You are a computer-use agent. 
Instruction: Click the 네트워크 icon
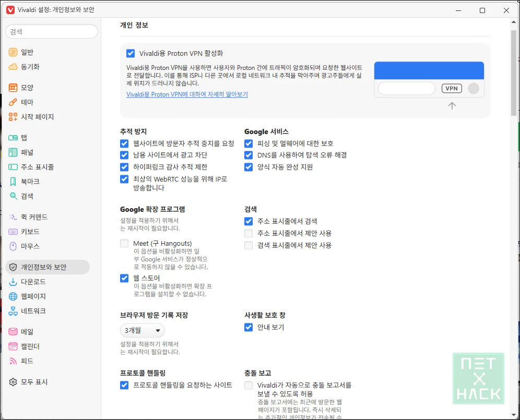coord(13,310)
